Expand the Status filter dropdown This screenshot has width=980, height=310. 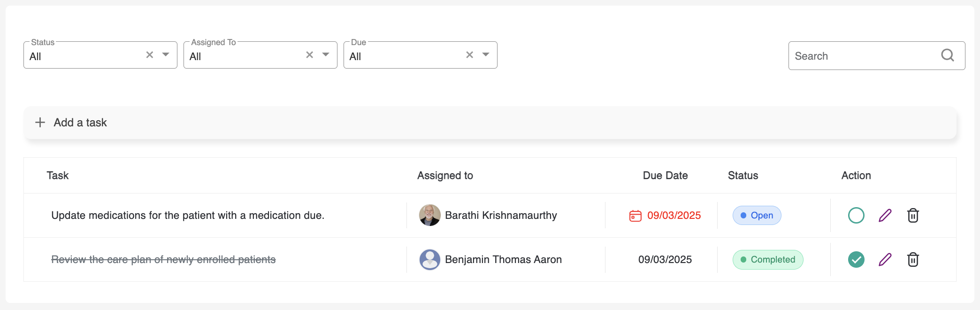point(166,55)
